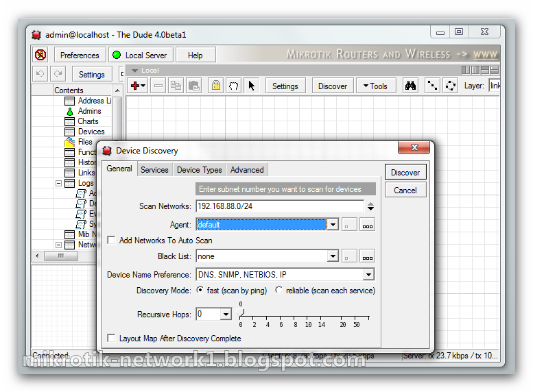
Task: Click the green Admins user icon
Action: click(x=70, y=112)
